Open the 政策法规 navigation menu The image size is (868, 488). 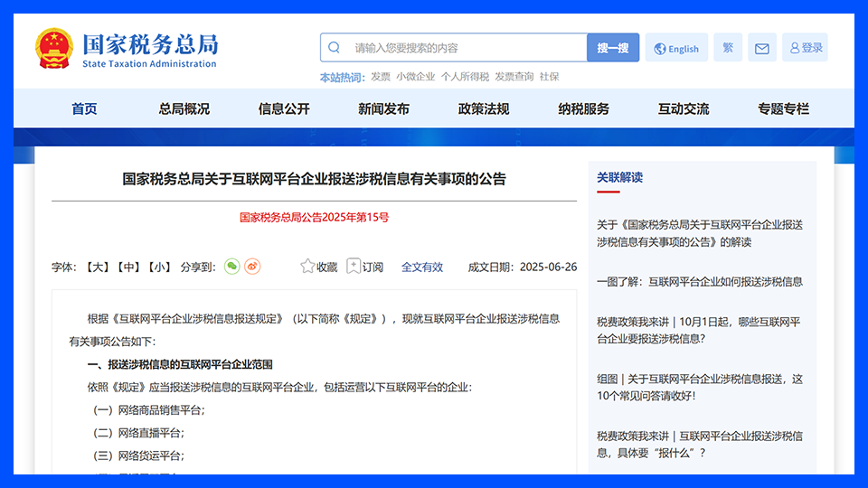pos(484,108)
